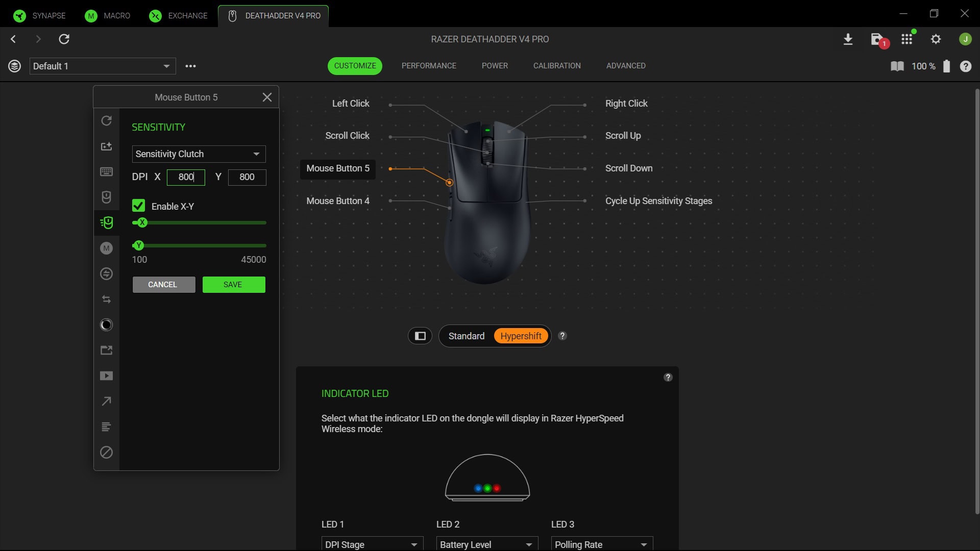Go back with the left arrow
This screenshot has width=980, height=551.
click(14, 39)
